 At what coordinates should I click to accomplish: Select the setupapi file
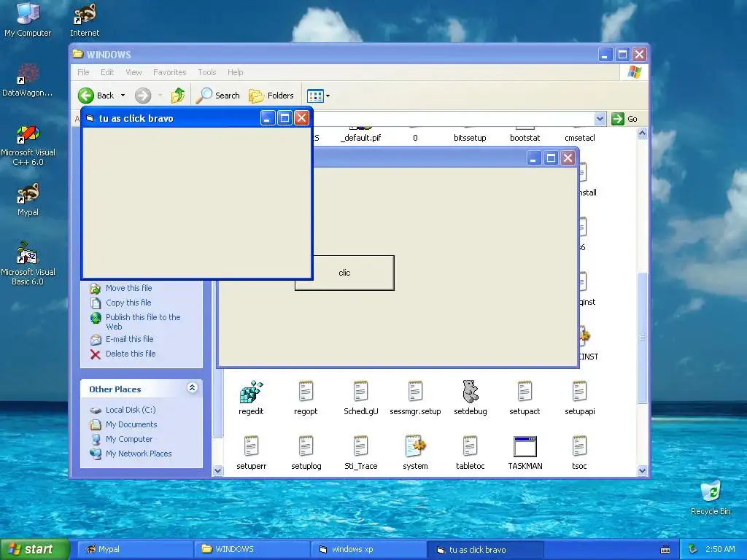(580, 397)
